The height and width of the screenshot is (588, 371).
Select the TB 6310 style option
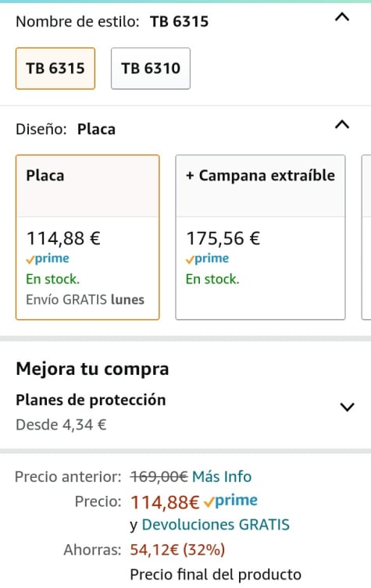click(x=151, y=68)
